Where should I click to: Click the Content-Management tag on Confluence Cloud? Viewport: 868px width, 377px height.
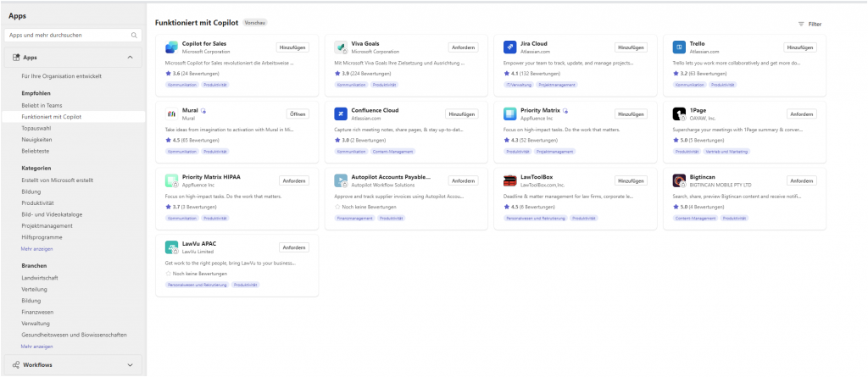[393, 151]
